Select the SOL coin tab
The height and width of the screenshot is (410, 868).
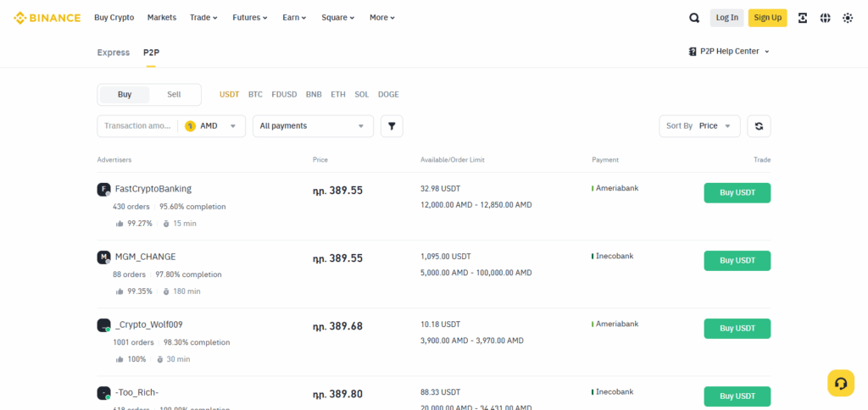pos(362,95)
